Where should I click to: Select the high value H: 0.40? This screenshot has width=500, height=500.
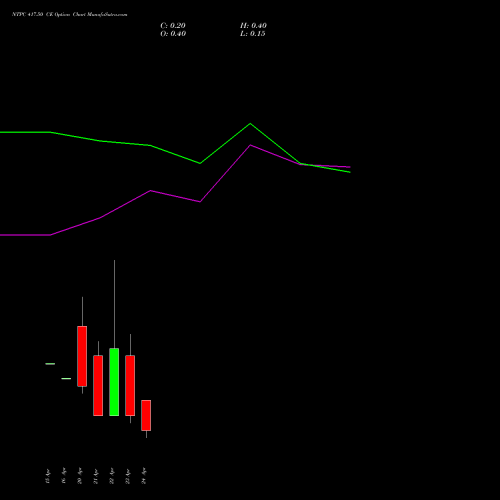click(x=253, y=26)
